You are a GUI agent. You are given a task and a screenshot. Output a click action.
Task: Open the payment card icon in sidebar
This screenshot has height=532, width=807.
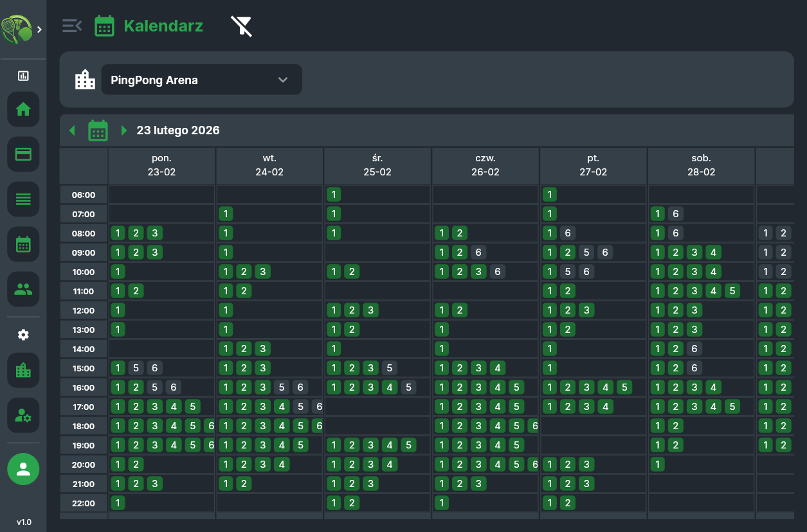pos(23,154)
